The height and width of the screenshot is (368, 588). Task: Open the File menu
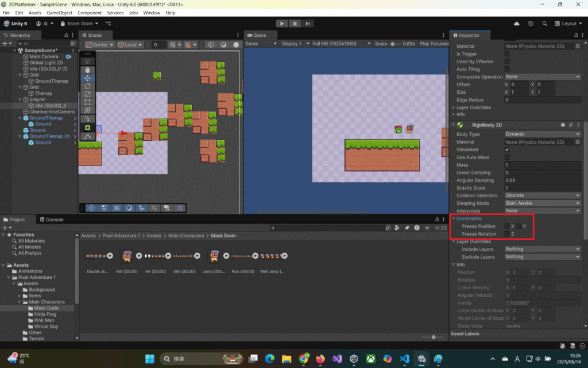click(x=6, y=13)
